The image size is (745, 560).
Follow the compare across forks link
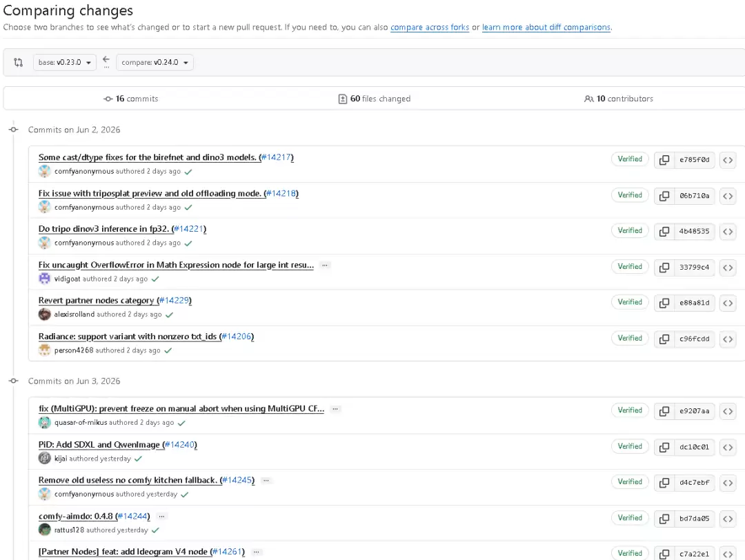(430, 28)
